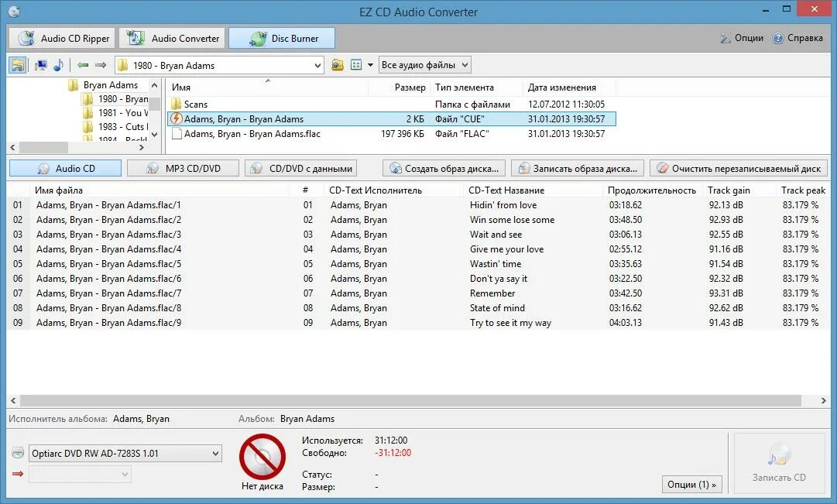Sort by the 'Дата изменения' column header
The width and height of the screenshot is (837, 504).
[x=569, y=87]
